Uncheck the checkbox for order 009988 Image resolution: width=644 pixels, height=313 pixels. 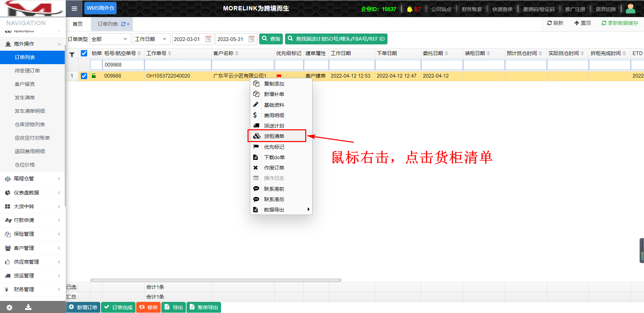point(84,76)
